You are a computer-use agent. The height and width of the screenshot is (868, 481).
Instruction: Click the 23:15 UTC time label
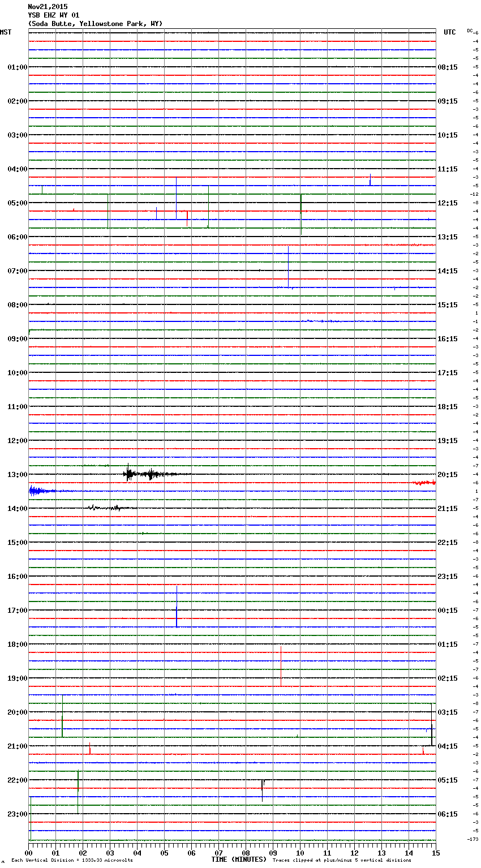tap(448, 577)
